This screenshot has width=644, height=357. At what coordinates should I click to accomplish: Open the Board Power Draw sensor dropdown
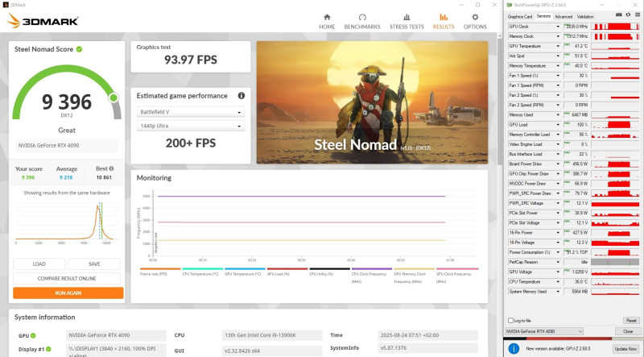[558, 164]
